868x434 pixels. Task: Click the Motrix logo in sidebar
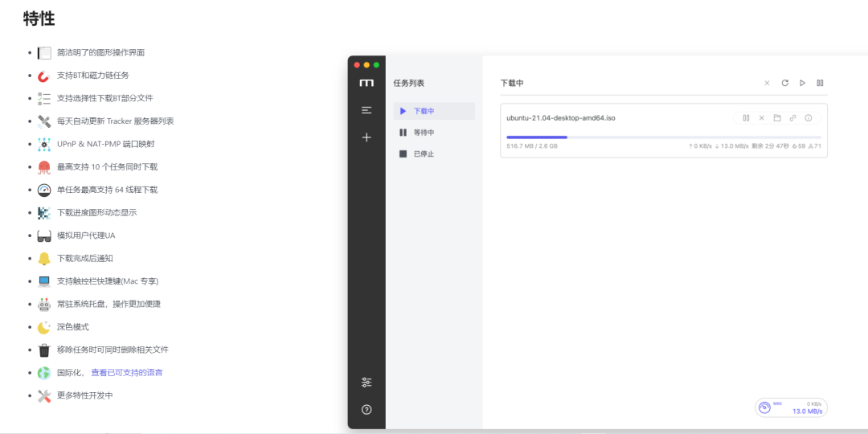tap(366, 83)
